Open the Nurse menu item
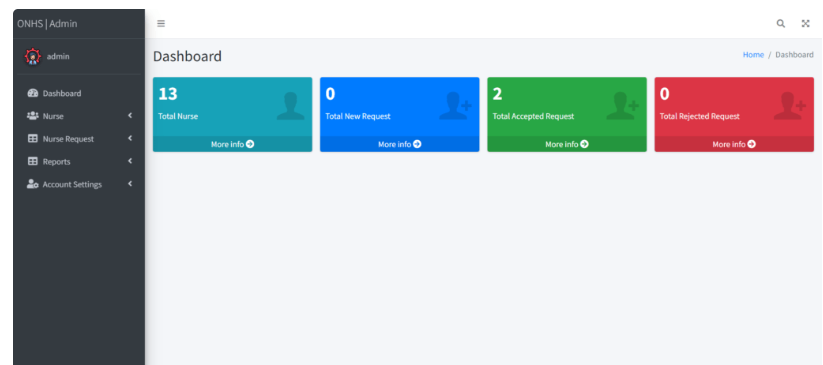Image resolution: width=823 pixels, height=365 pixels. pos(79,116)
